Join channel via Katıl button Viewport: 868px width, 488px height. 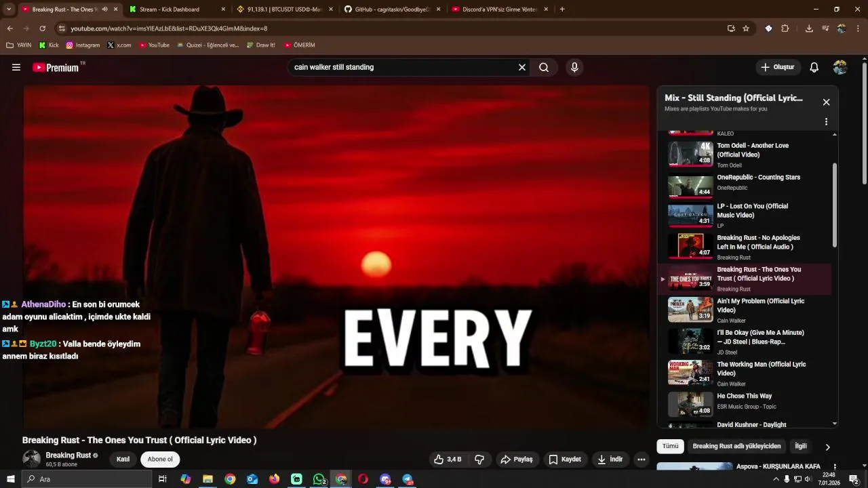click(x=123, y=459)
